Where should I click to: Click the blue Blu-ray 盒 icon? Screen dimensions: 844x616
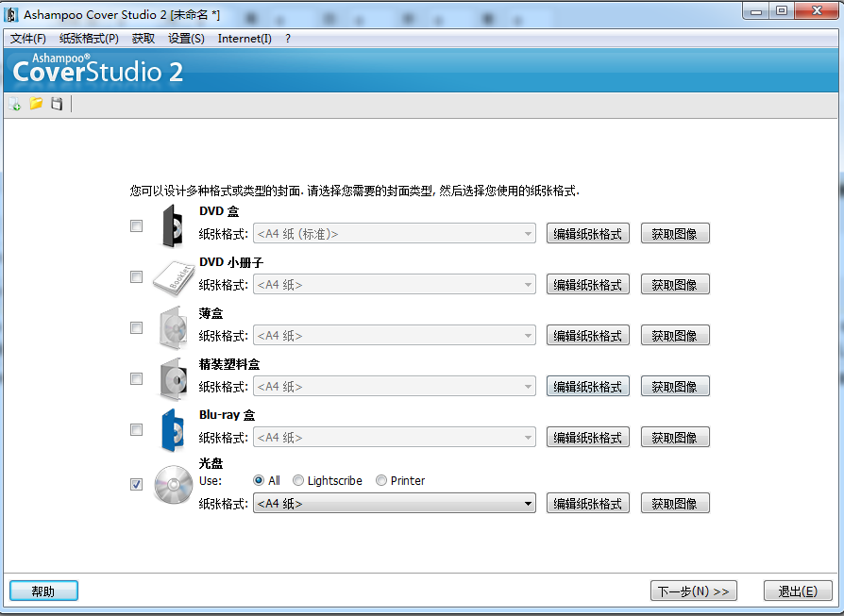click(172, 430)
